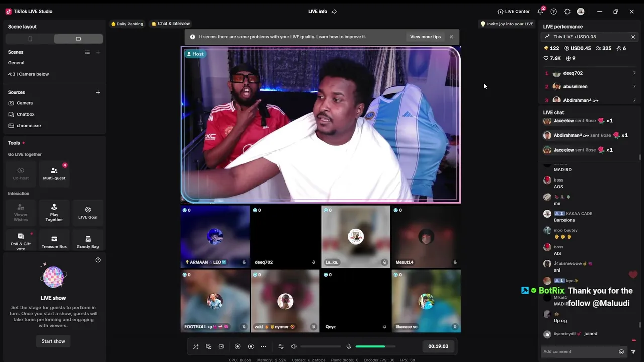Click the replay capture button

251,346
